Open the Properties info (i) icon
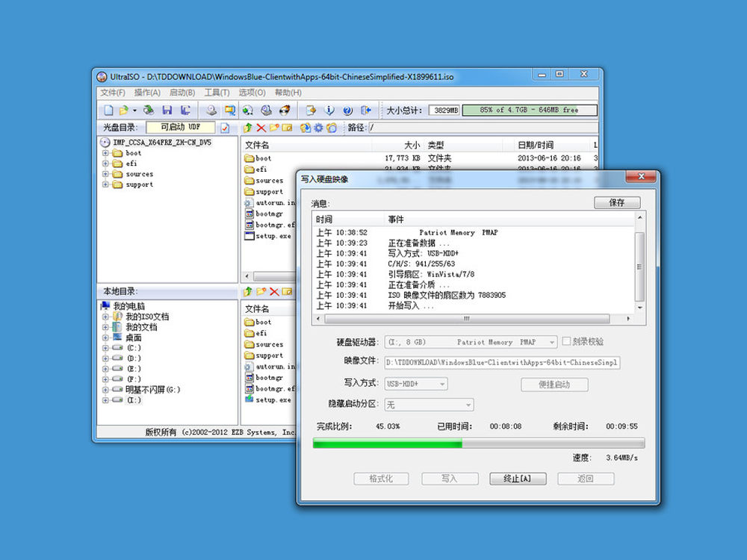The width and height of the screenshot is (747, 560). 329,111
